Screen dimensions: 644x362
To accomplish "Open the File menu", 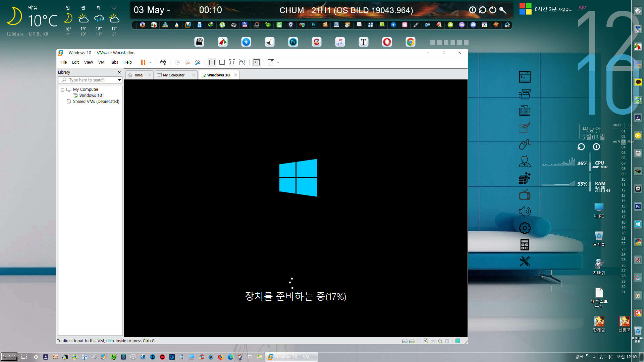I will pyautogui.click(x=64, y=62).
